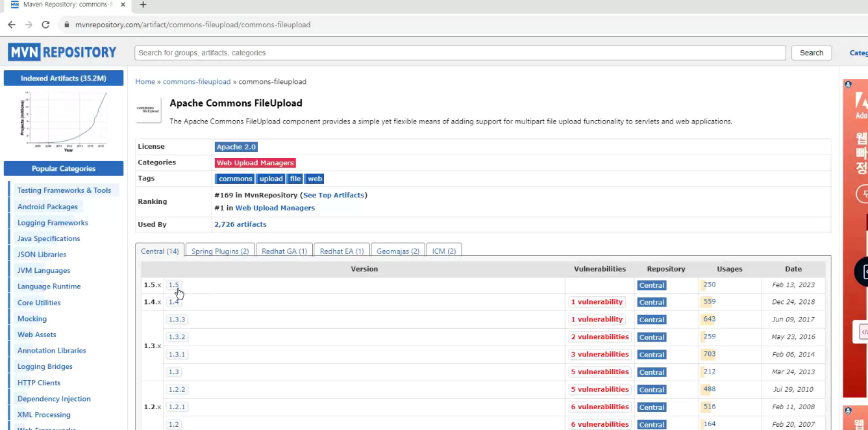Open version 1.2.1
868x430 pixels.
pos(177,407)
